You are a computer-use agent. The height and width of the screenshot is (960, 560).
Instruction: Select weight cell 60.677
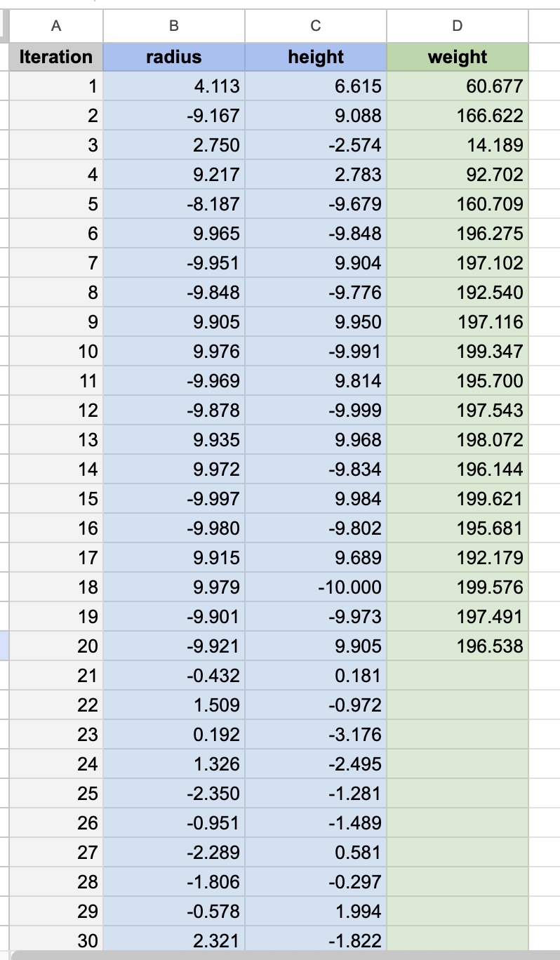(458, 86)
